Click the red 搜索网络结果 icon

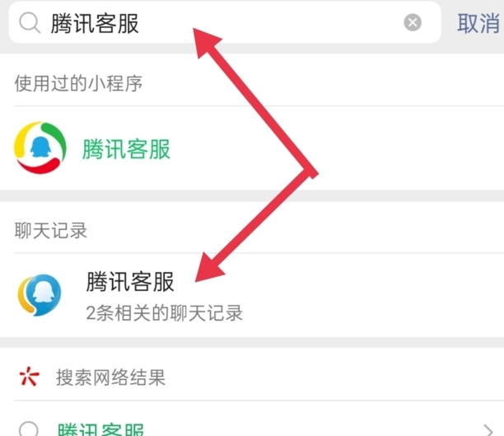(29, 377)
